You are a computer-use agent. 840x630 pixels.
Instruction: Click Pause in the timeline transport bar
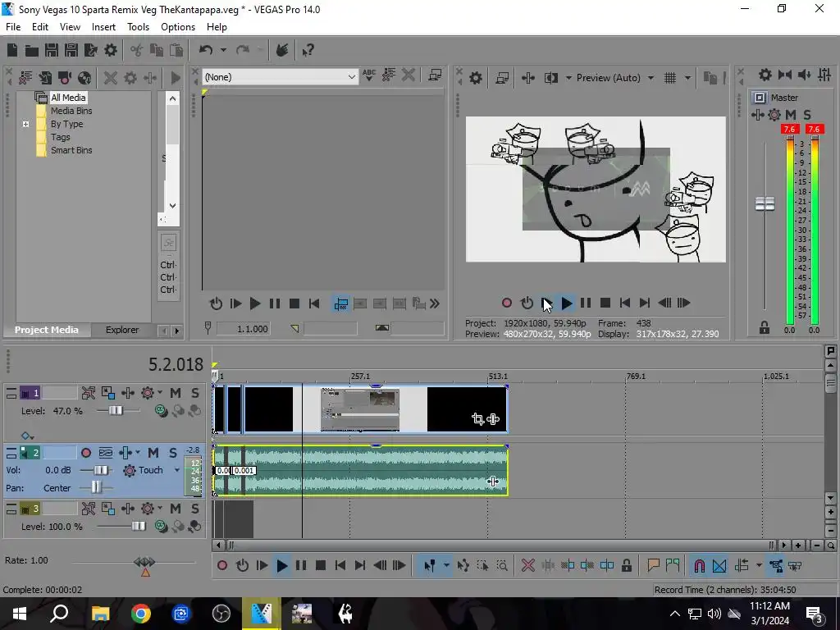coord(301,565)
